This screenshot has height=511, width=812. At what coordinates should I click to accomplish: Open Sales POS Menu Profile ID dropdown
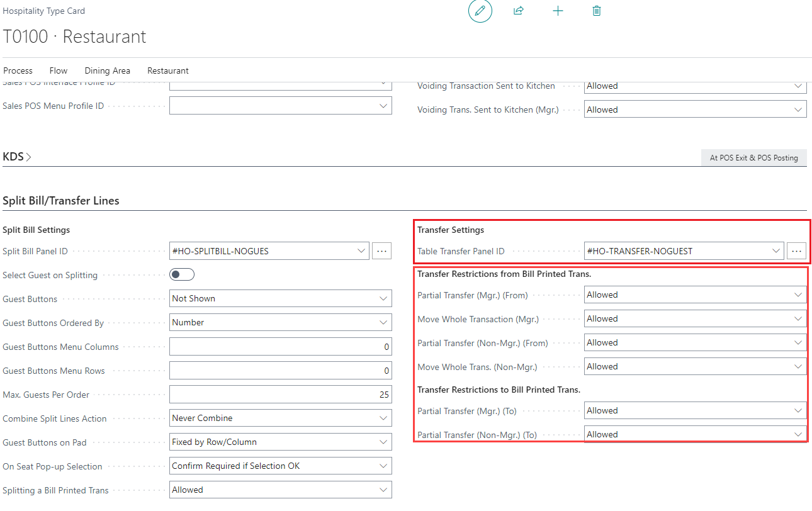[x=280, y=106]
